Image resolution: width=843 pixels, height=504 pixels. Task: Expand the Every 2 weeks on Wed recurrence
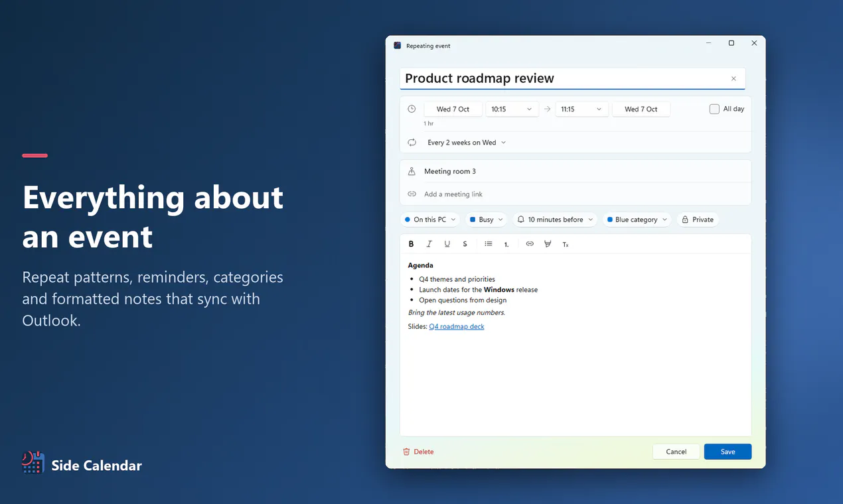pos(467,143)
